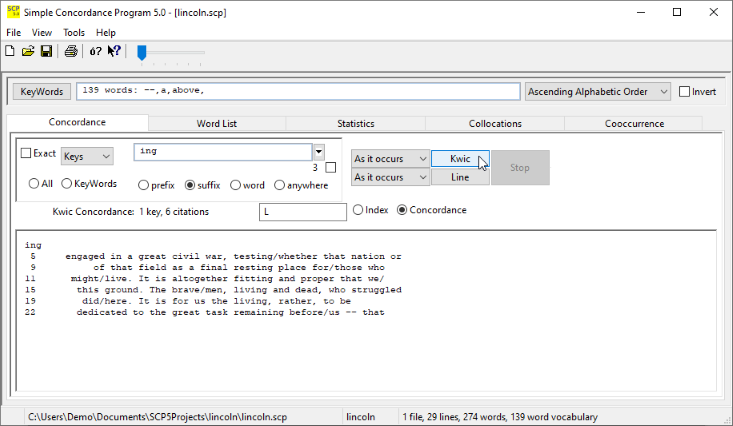Click the character help 'ô?' icon
733x426 pixels.
point(96,51)
